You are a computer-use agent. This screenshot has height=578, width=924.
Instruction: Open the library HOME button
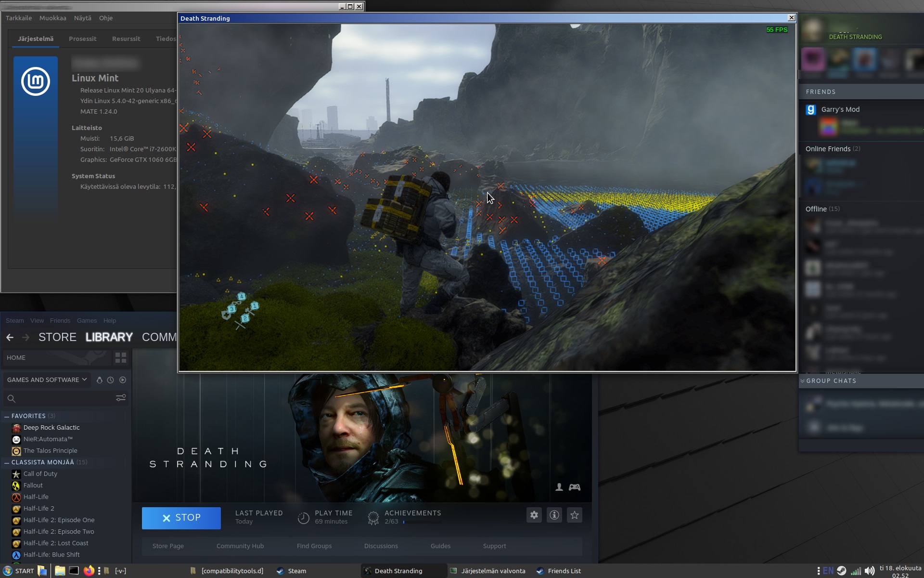click(57, 357)
